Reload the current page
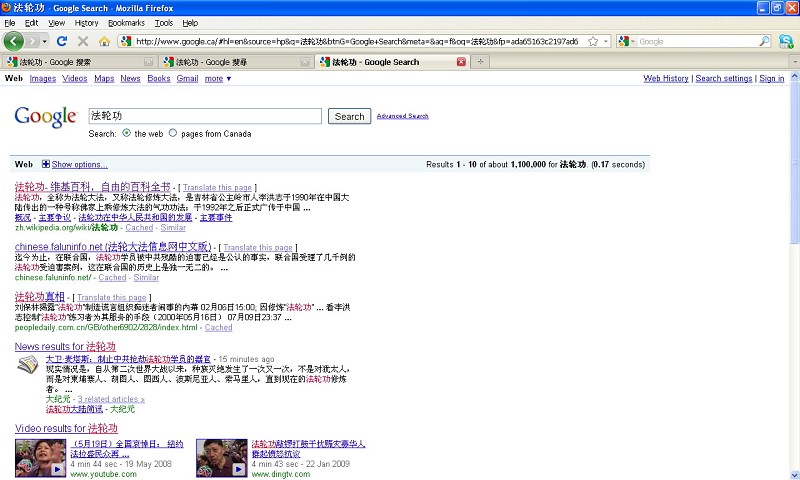This screenshot has width=800, height=480. 62,41
